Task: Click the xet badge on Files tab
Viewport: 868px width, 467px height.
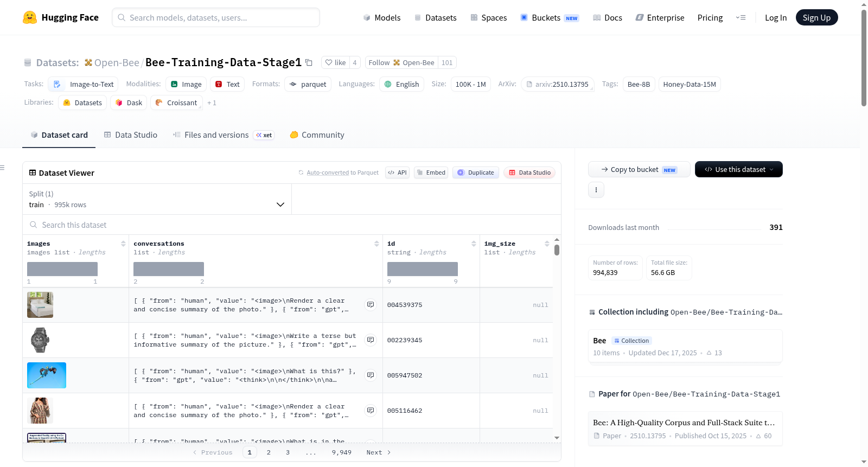Action: tap(264, 135)
